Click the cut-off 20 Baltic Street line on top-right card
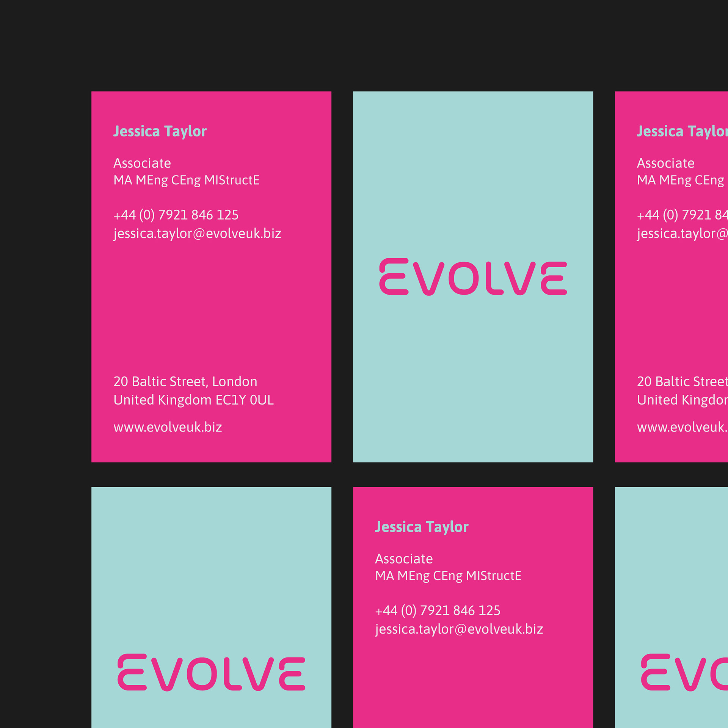Image resolution: width=728 pixels, height=728 pixels. click(682, 381)
